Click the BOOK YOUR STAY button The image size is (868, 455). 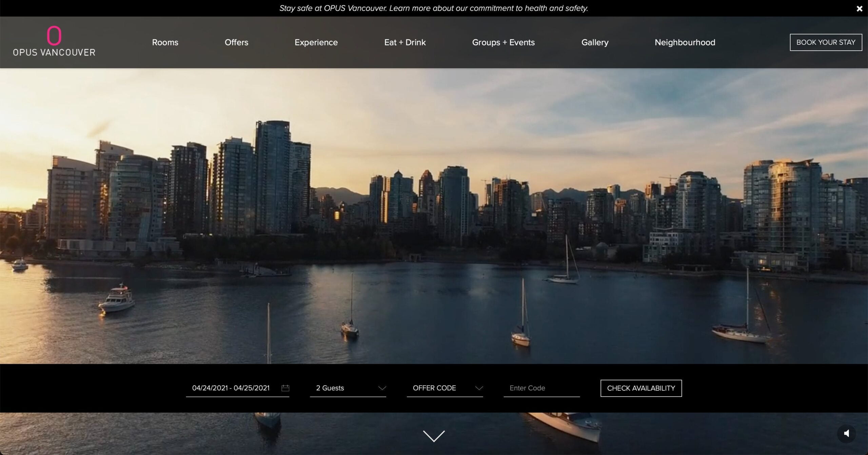826,42
